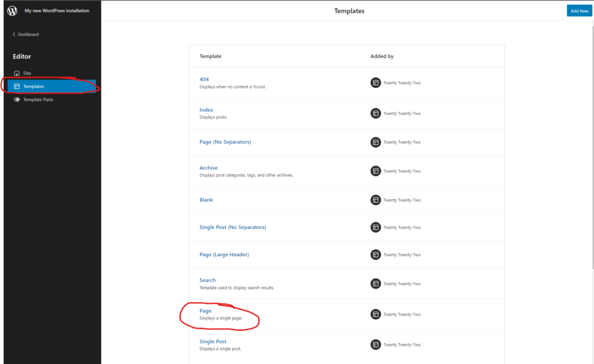Open the Search template

(207, 280)
